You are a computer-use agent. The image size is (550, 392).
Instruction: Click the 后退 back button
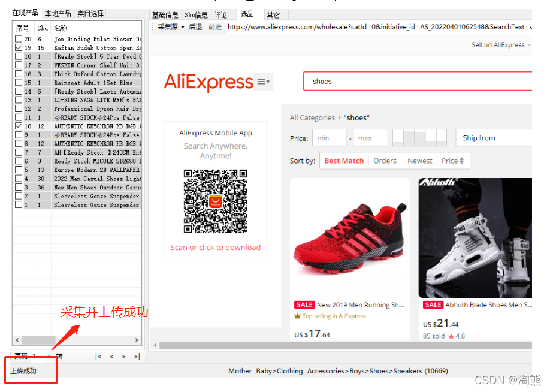coord(195,26)
